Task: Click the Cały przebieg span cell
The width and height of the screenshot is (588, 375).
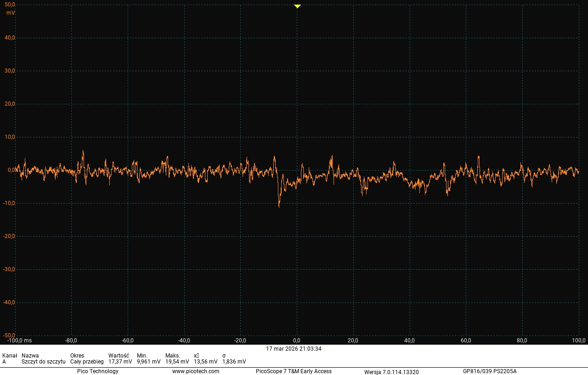Action: [x=87, y=362]
